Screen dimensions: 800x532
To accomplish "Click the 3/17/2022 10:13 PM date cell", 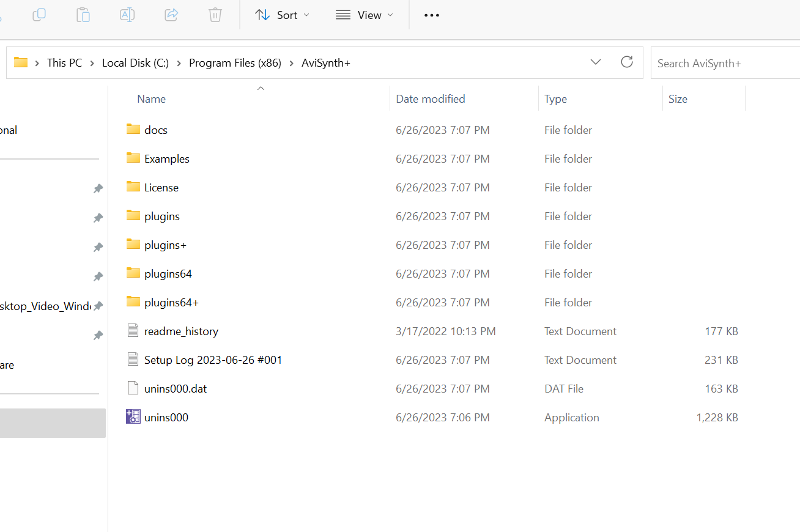I will click(x=446, y=331).
